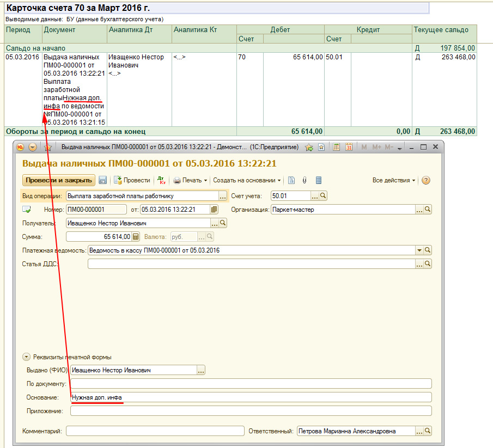Click the magnifier icon of Статья ДДС

pos(428,264)
